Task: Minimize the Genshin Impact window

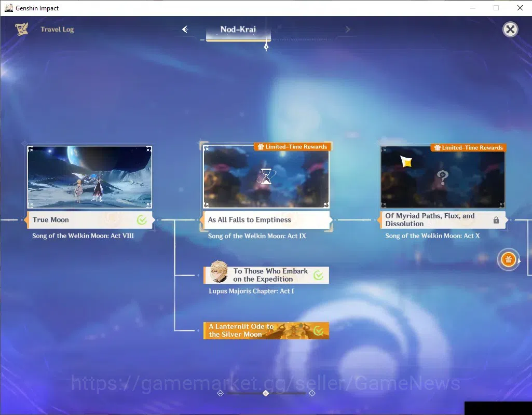Action: tap(473, 8)
